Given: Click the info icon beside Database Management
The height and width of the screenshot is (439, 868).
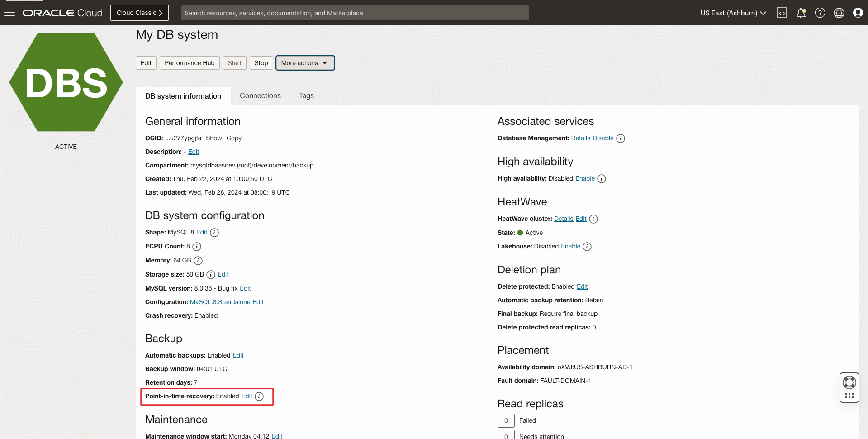Looking at the screenshot, I should tap(621, 138).
